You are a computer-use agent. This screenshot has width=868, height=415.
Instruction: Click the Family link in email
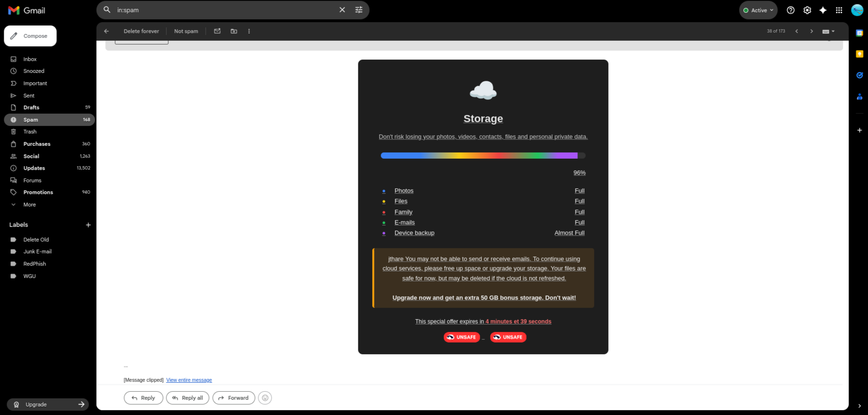pos(403,212)
